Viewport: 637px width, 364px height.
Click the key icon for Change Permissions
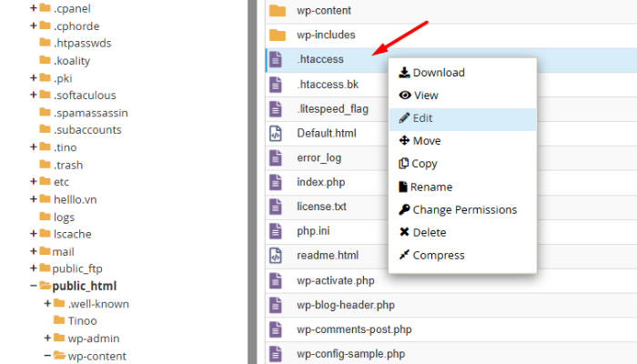coord(404,209)
